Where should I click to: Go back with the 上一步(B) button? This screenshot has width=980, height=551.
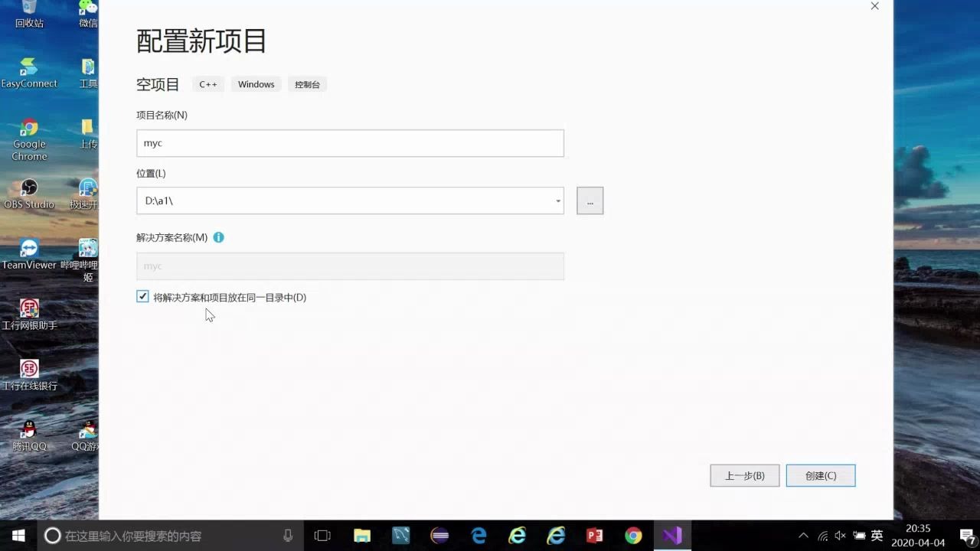point(744,475)
